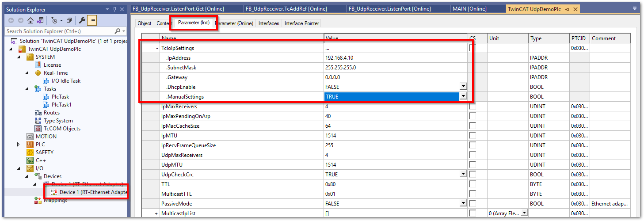This screenshot has width=644, height=221.
Task: Open the UdpCheckCrc value dropdown
Action: point(463,174)
